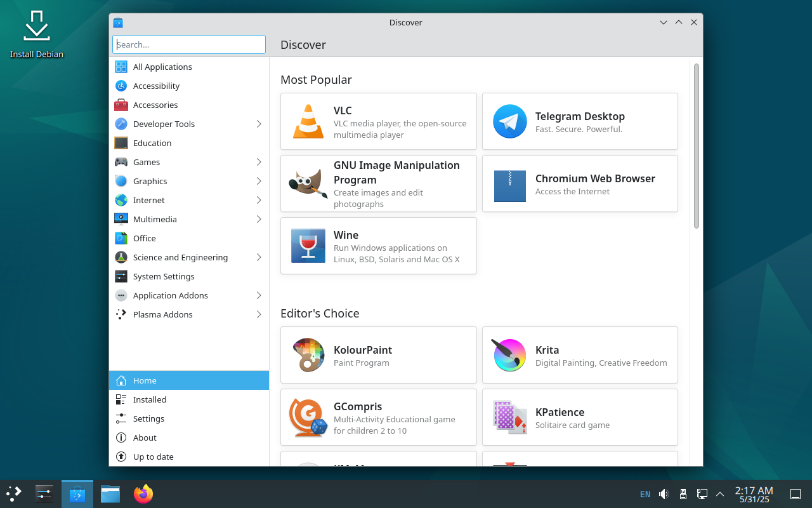Select the Accessibility category label
The image size is (812, 508).
pos(156,86)
